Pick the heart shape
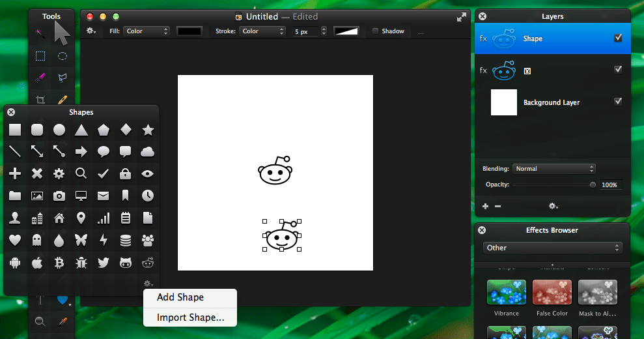 15,240
